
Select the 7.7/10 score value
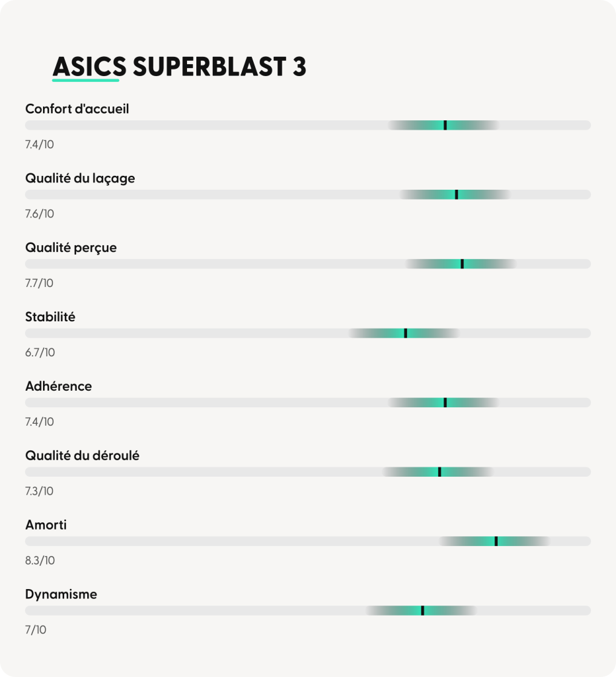(39, 283)
